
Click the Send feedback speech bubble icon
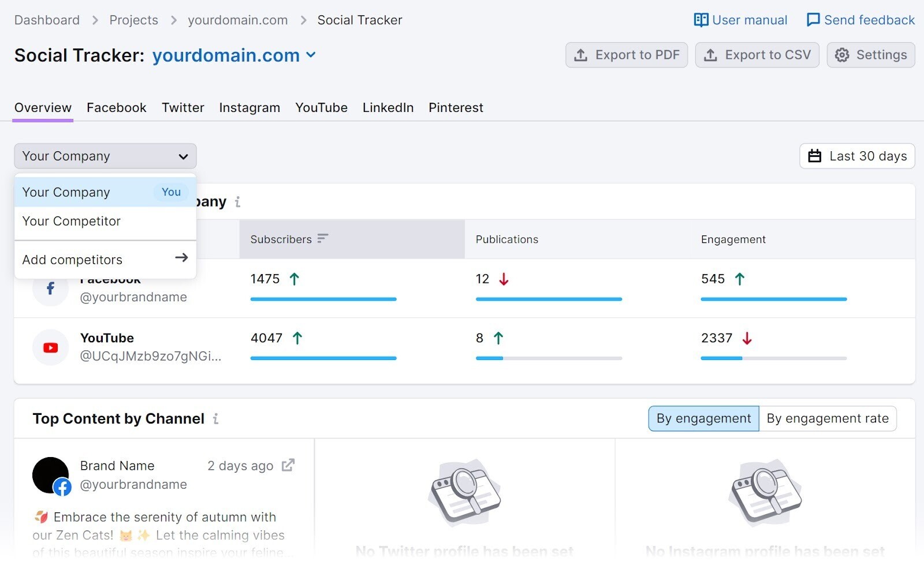click(813, 20)
